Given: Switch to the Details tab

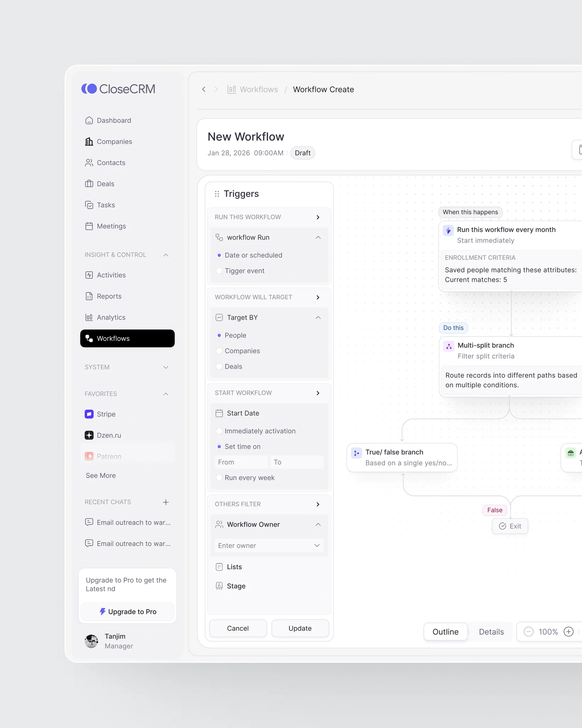Looking at the screenshot, I should click(x=491, y=632).
